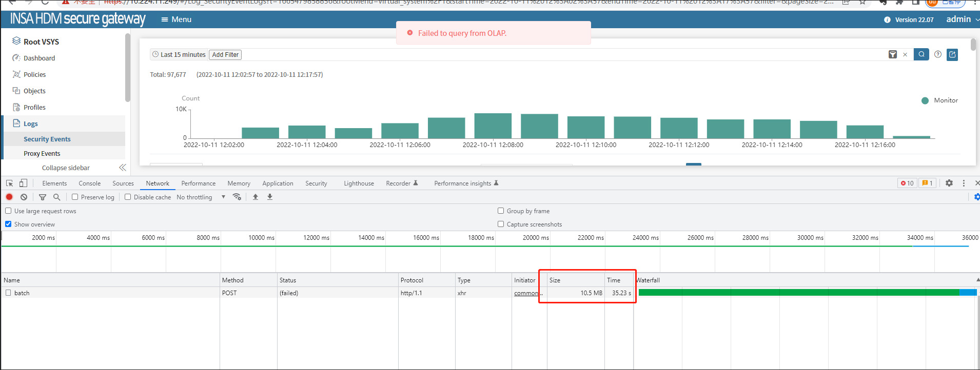Toggle the Monitor legend color dot
The height and width of the screenshot is (370, 980).
click(925, 100)
